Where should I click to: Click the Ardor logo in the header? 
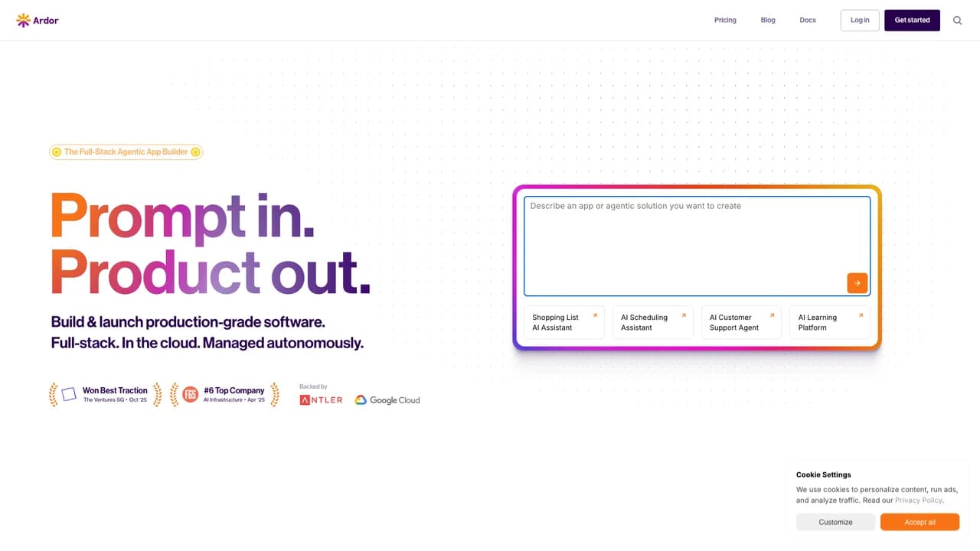coord(38,21)
